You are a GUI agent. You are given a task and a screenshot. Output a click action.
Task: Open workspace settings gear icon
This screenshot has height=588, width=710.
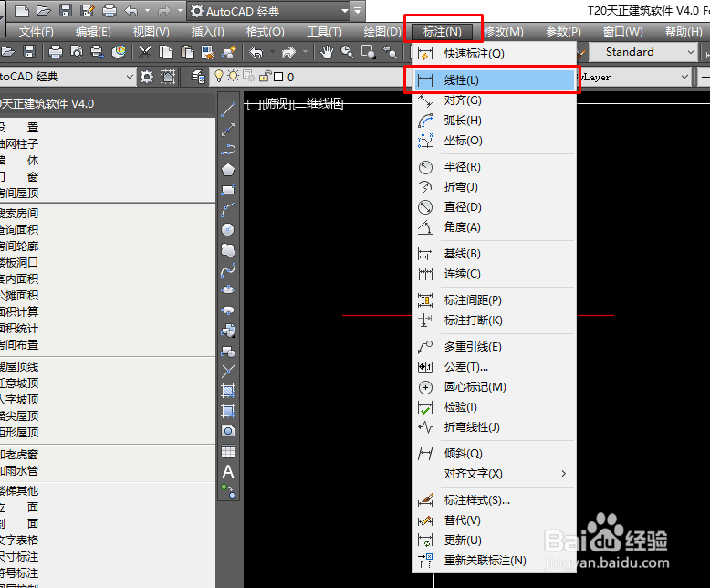click(147, 77)
